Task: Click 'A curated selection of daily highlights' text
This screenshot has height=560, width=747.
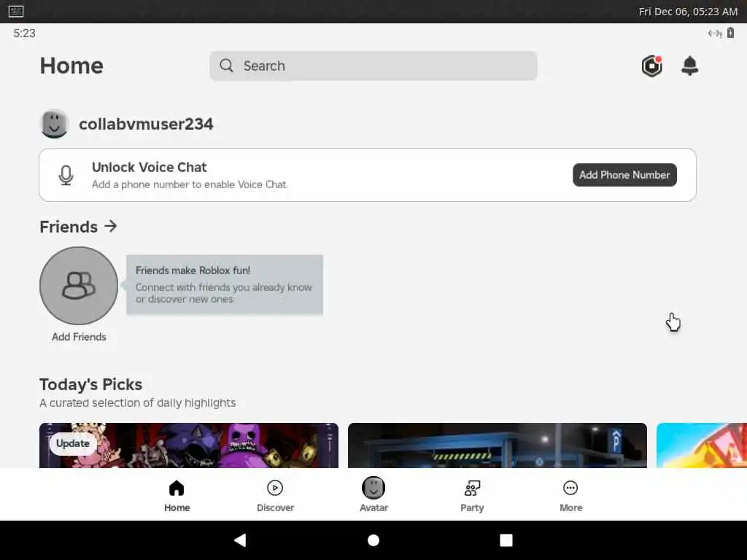Action: pyautogui.click(x=138, y=402)
